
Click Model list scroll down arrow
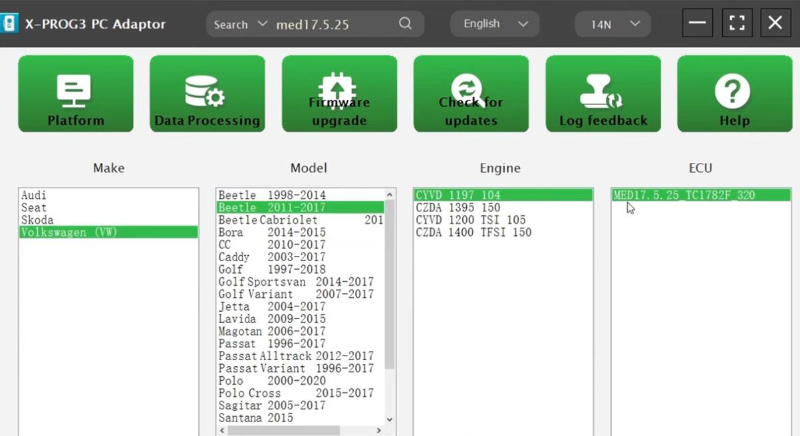point(390,419)
